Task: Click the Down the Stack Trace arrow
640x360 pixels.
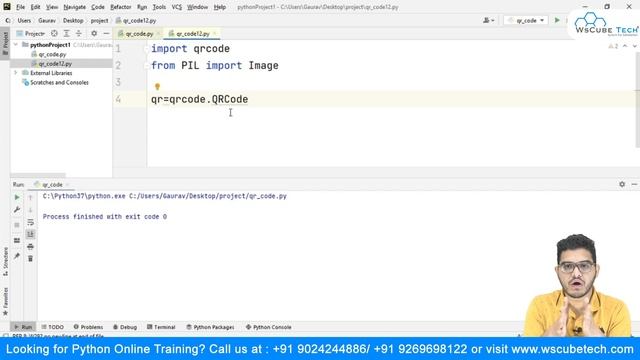Action: tap(30, 210)
